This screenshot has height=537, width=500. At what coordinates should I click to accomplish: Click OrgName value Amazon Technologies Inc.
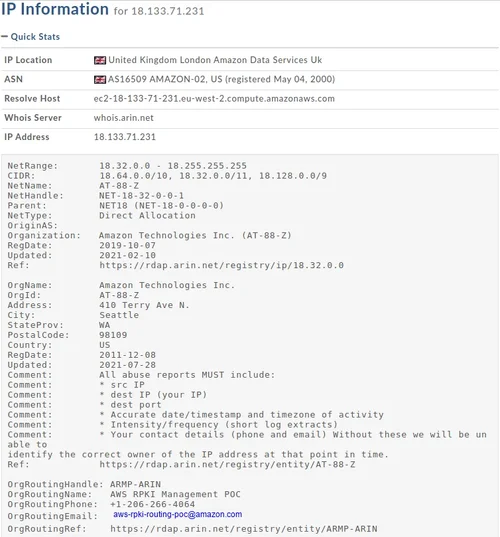[x=167, y=285]
